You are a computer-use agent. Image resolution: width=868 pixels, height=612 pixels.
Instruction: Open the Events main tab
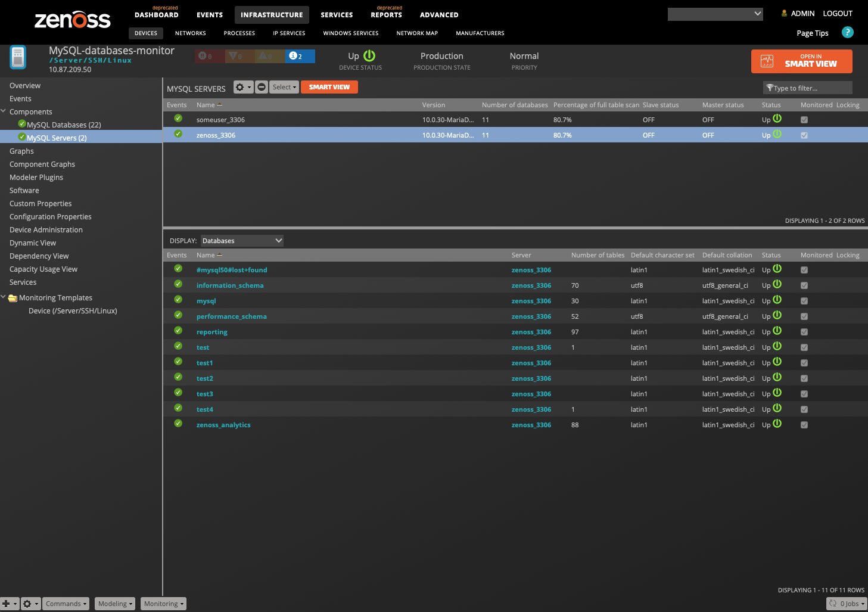tap(210, 15)
